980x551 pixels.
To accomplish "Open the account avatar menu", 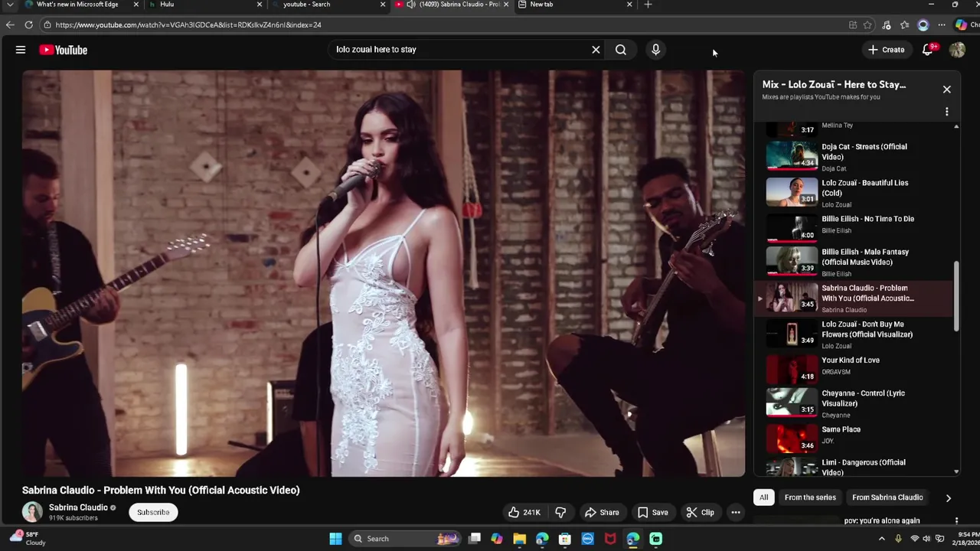I will (957, 50).
